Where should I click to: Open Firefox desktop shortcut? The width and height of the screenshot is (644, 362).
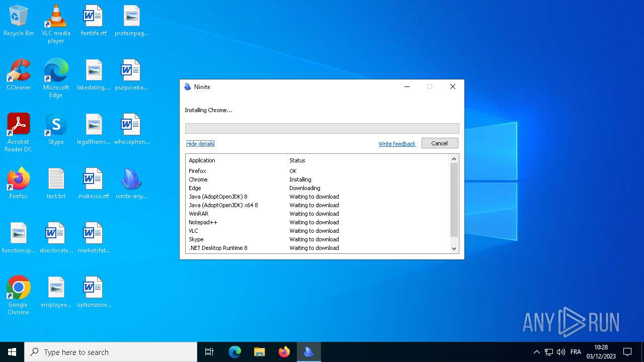19,184
